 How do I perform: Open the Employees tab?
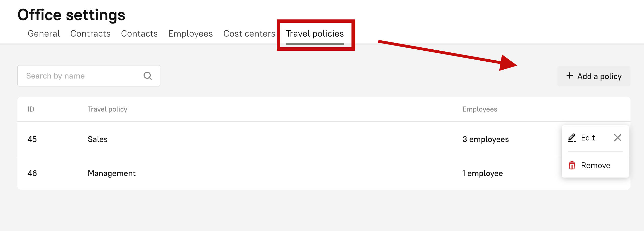coord(190,34)
